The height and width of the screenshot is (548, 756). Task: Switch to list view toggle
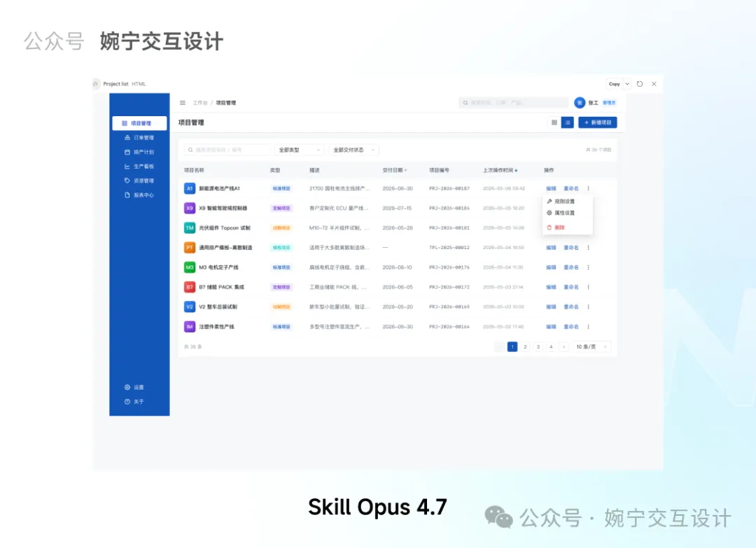tap(568, 123)
